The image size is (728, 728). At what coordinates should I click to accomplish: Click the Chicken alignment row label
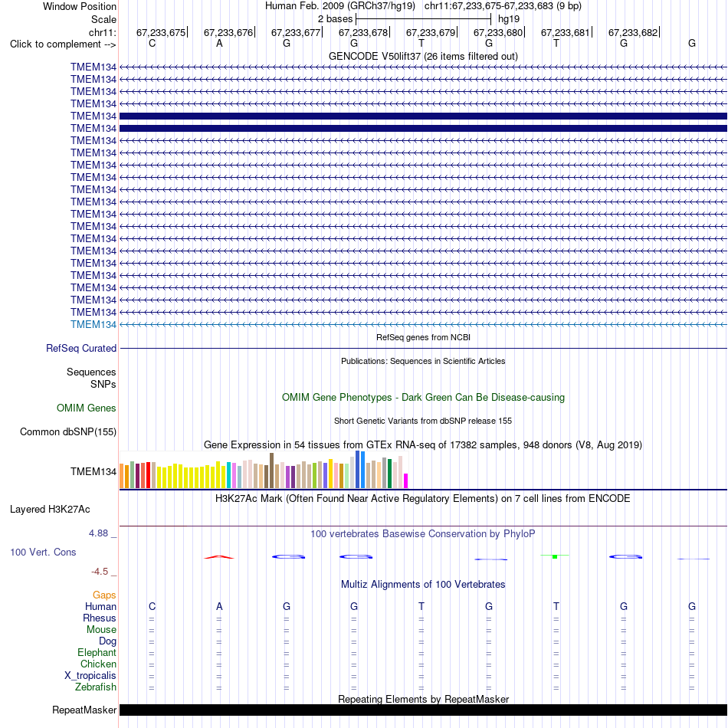(x=98, y=664)
